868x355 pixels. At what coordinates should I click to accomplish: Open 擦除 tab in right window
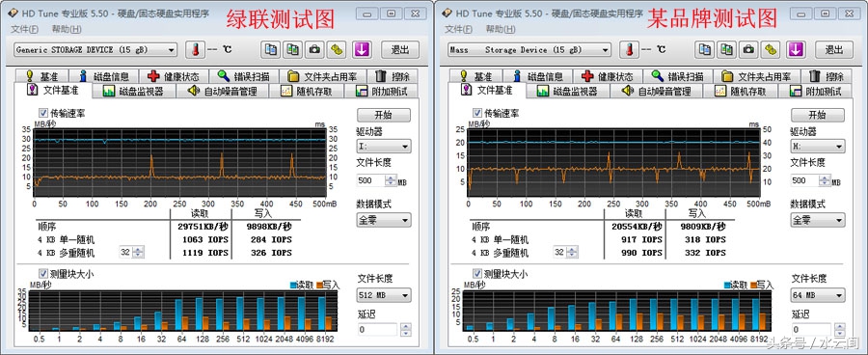click(827, 76)
